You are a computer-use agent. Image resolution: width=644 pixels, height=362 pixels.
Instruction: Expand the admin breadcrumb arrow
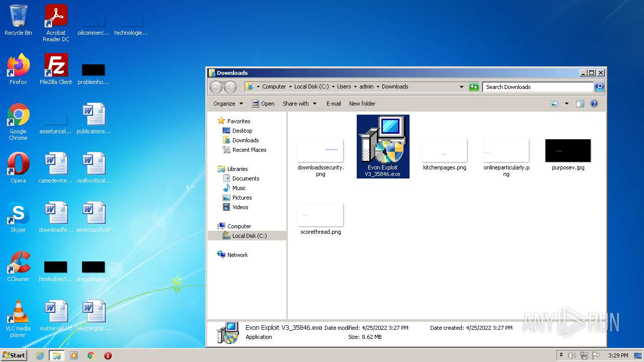[378, 87]
